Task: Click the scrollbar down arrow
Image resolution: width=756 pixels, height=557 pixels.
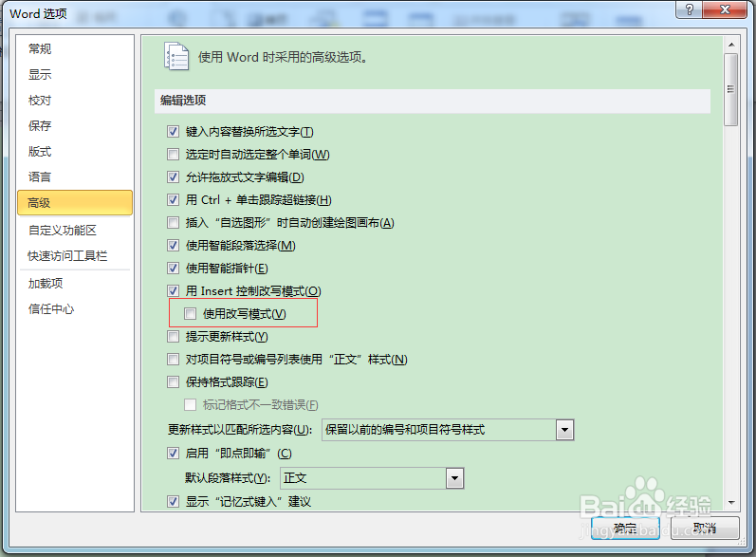Action: pyautogui.click(x=731, y=503)
